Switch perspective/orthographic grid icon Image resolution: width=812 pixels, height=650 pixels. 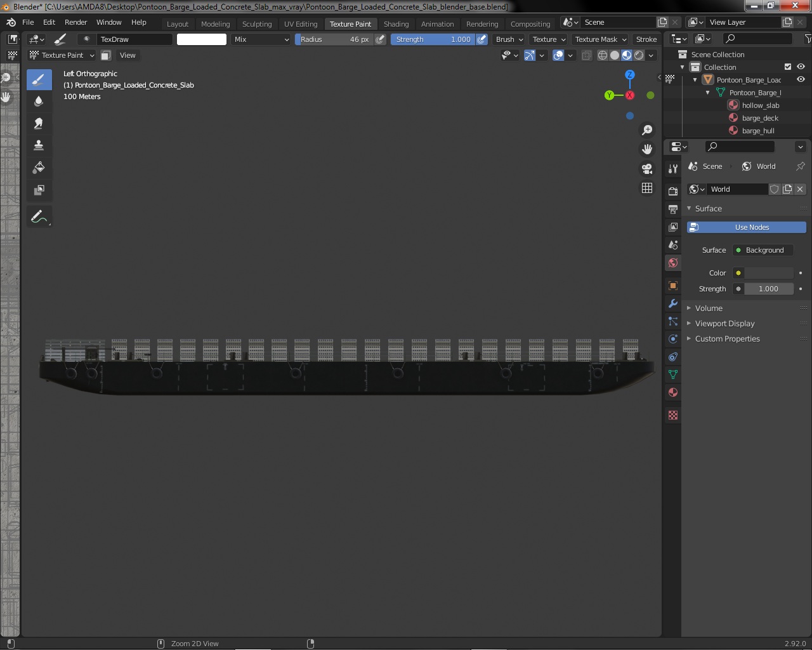pyautogui.click(x=647, y=188)
